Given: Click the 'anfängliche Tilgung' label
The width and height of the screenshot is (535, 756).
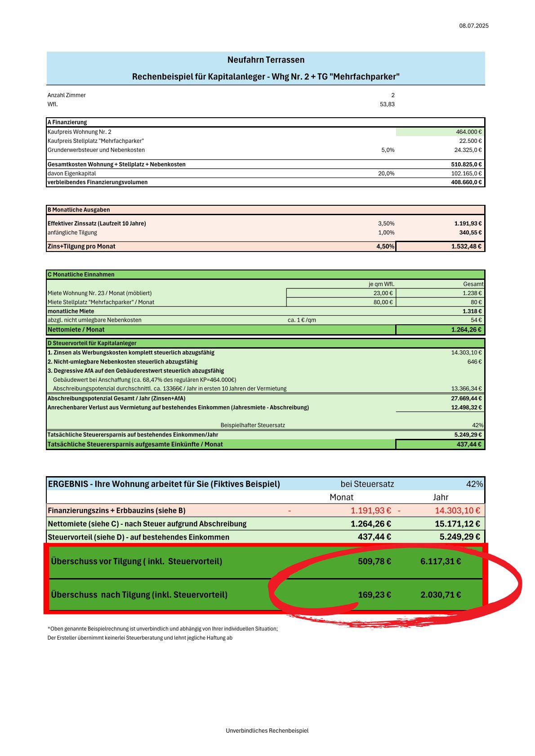Looking at the screenshot, I should click(72, 233).
